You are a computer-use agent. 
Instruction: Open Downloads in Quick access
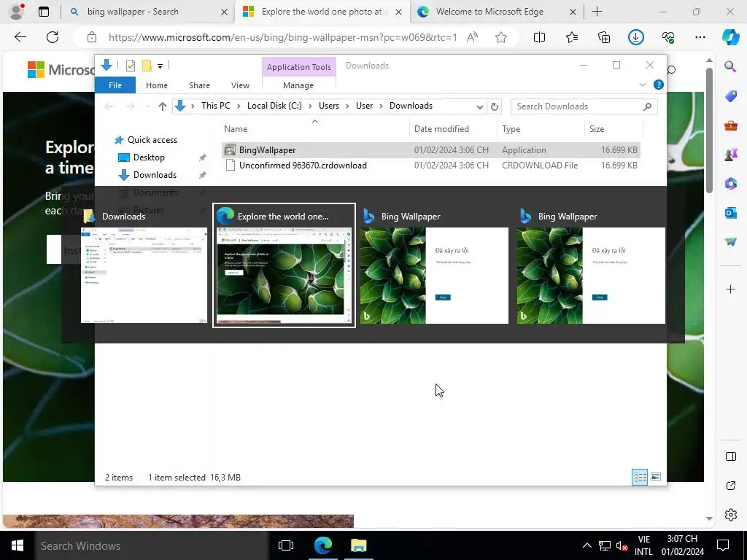coord(155,175)
